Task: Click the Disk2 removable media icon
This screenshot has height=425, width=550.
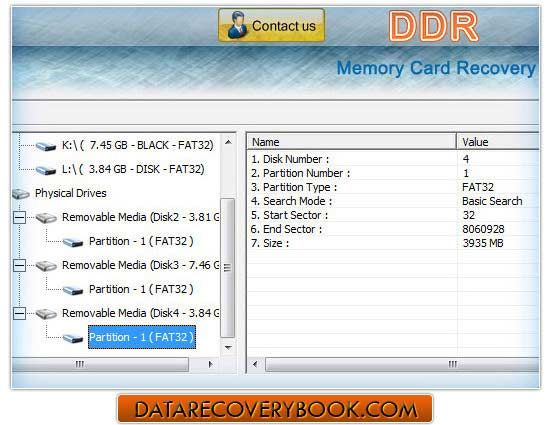Action: point(46,218)
